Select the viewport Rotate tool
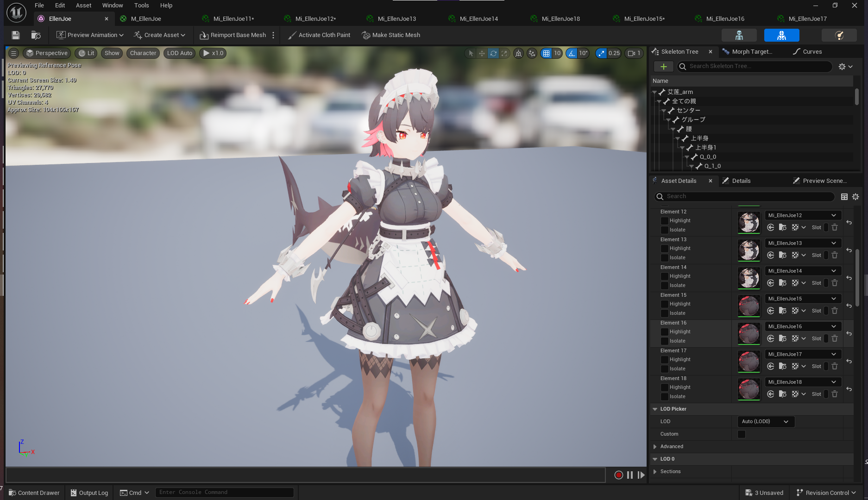This screenshot has height=500, width=868. click(x=493, y=53)
